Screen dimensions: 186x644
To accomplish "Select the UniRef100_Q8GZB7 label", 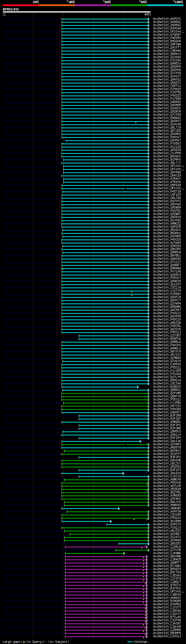I will [167, 544].
